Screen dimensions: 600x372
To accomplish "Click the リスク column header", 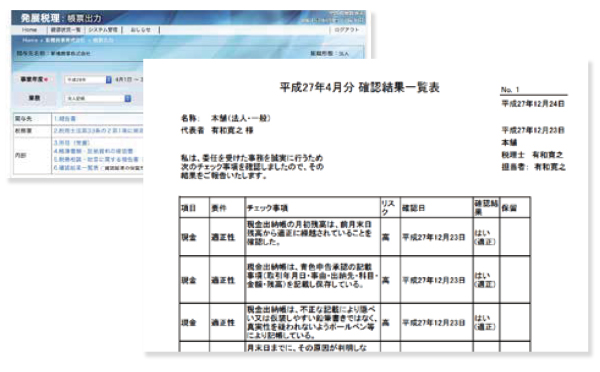I will pos(390,208).
